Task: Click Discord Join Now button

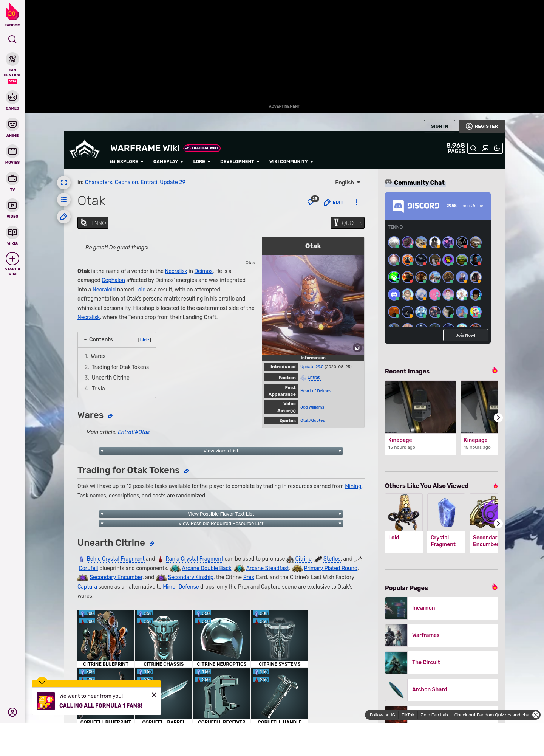Action: click(465, 335)
